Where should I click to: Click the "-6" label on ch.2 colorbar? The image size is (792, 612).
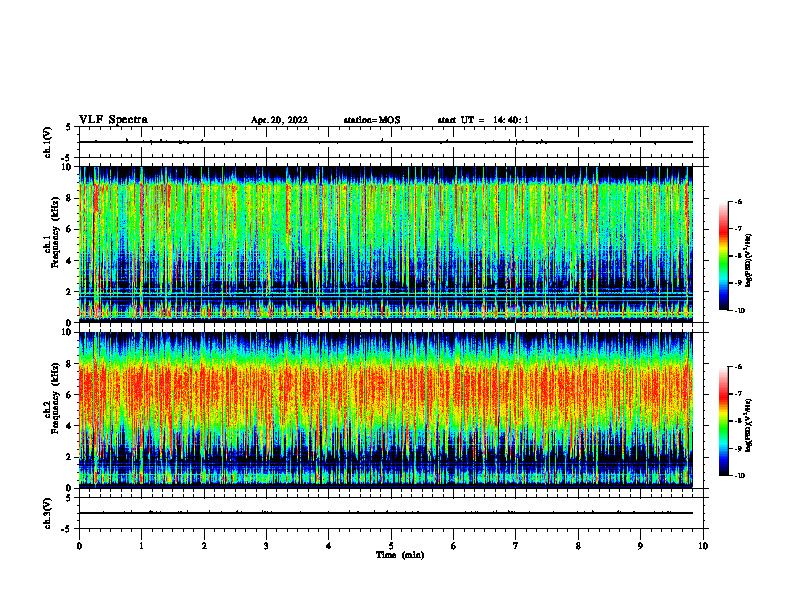click(x=738, y=367)
